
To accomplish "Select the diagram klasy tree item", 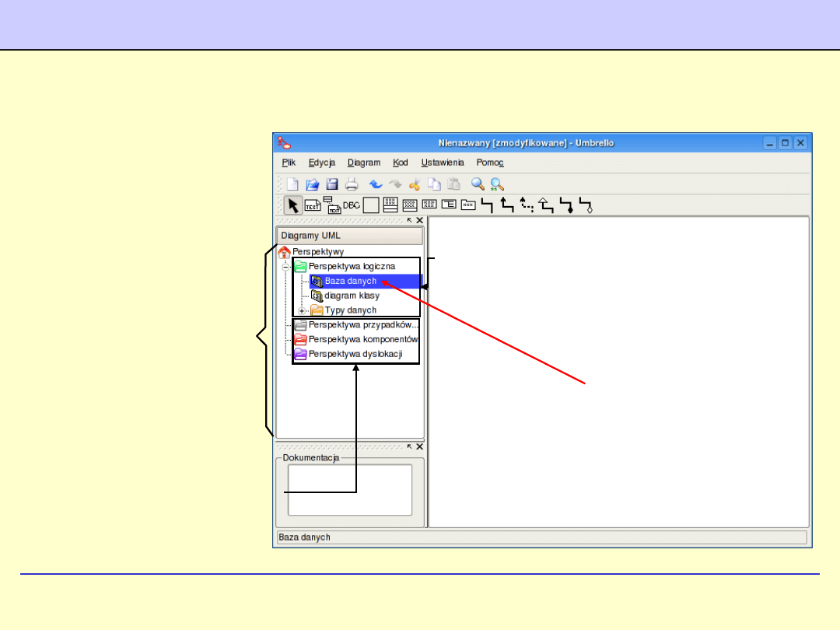I will tap(352, 296).
